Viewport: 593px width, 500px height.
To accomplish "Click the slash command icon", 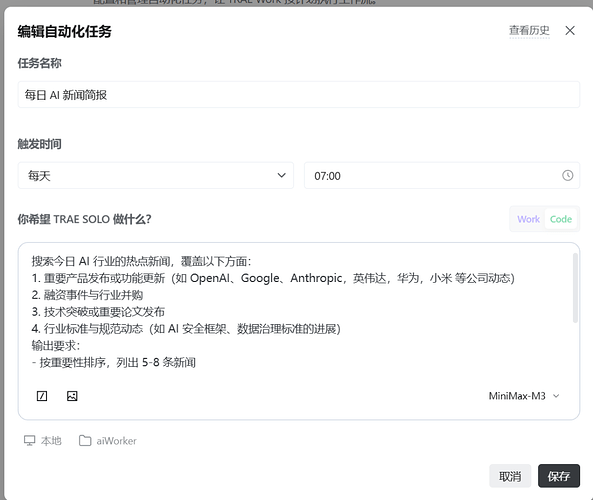I will point(42,396).
